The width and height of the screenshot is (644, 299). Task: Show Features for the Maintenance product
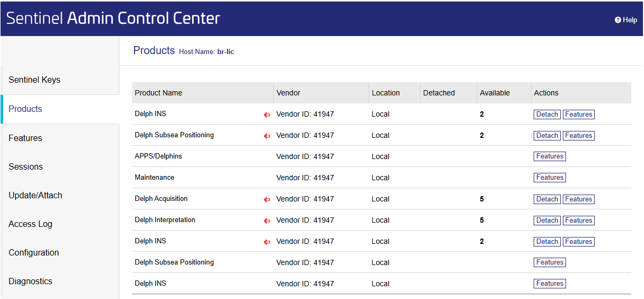[550, 178]
